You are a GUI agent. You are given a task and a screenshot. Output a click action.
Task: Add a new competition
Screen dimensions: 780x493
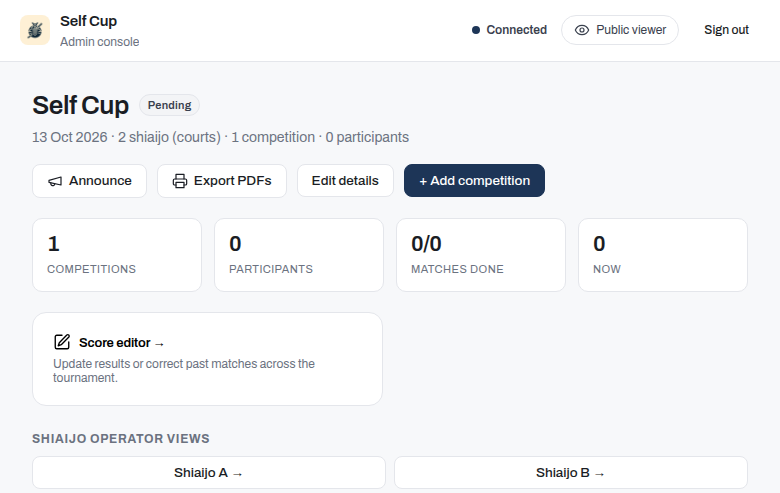tap(474, 181)
